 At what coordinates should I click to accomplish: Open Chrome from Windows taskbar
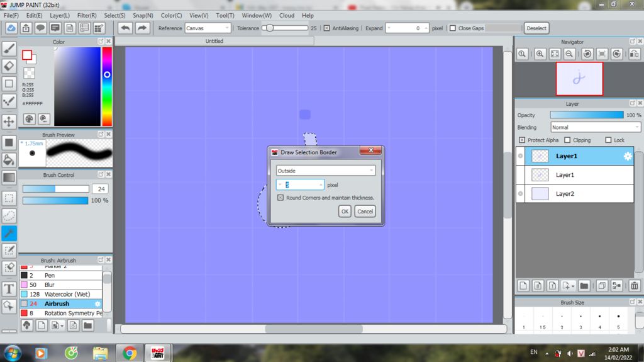coord(130,353)
